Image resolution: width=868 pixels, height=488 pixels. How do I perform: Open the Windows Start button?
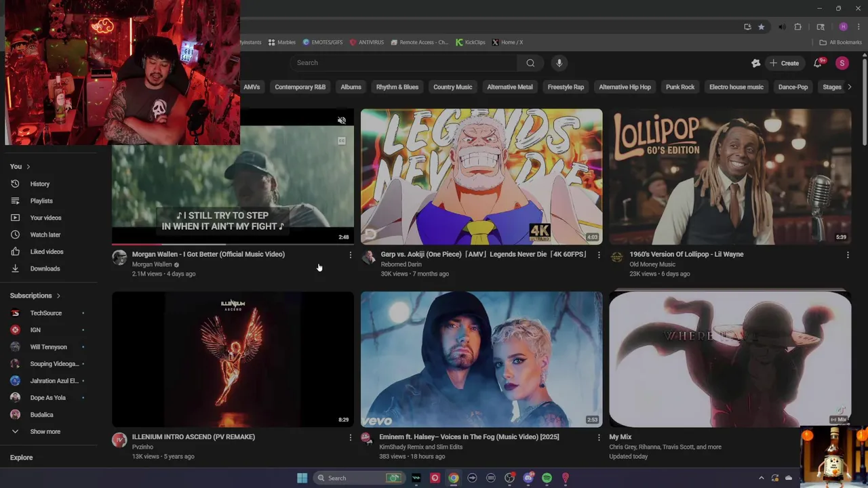coord(302,478)
